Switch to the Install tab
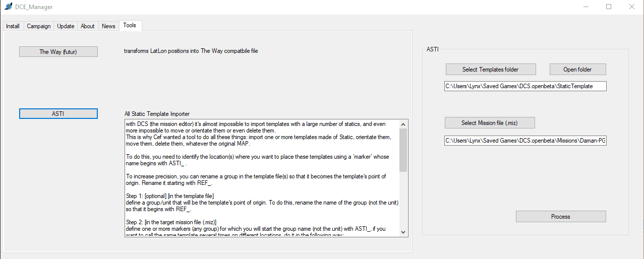 (x=13, y=26)
